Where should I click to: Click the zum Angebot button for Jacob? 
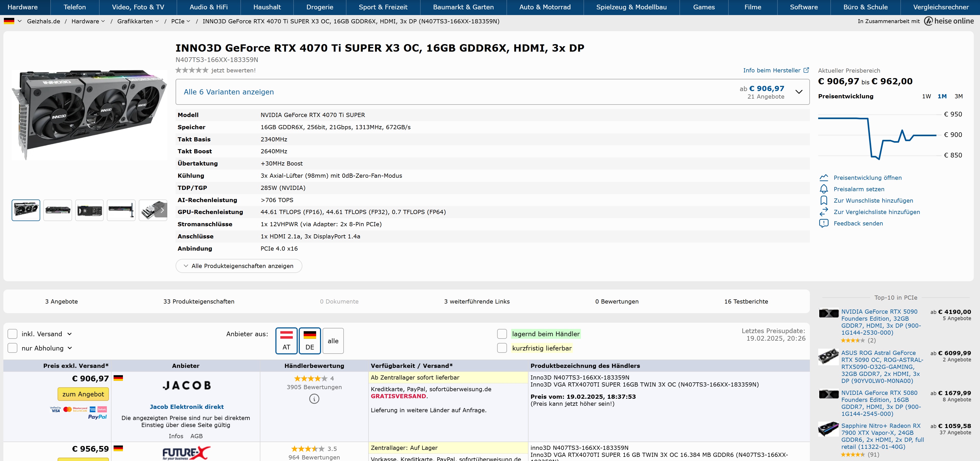coord(83,394)
